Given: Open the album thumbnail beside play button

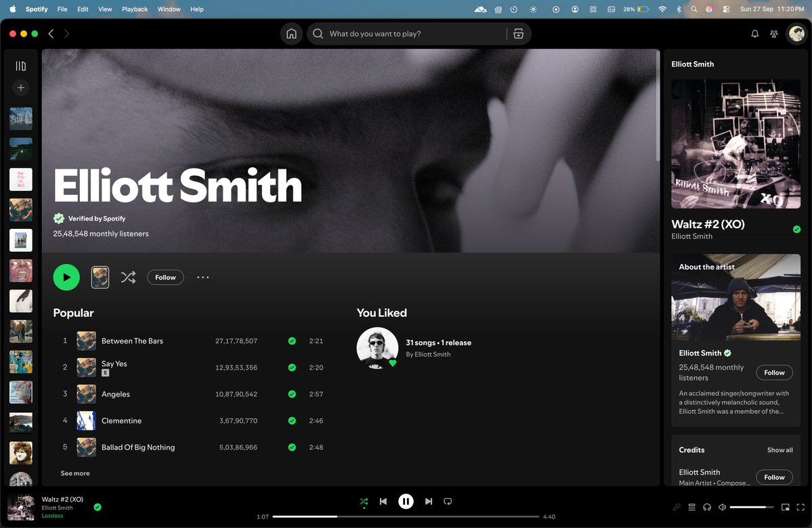Looking at the screenshot, I should [100, 277].
